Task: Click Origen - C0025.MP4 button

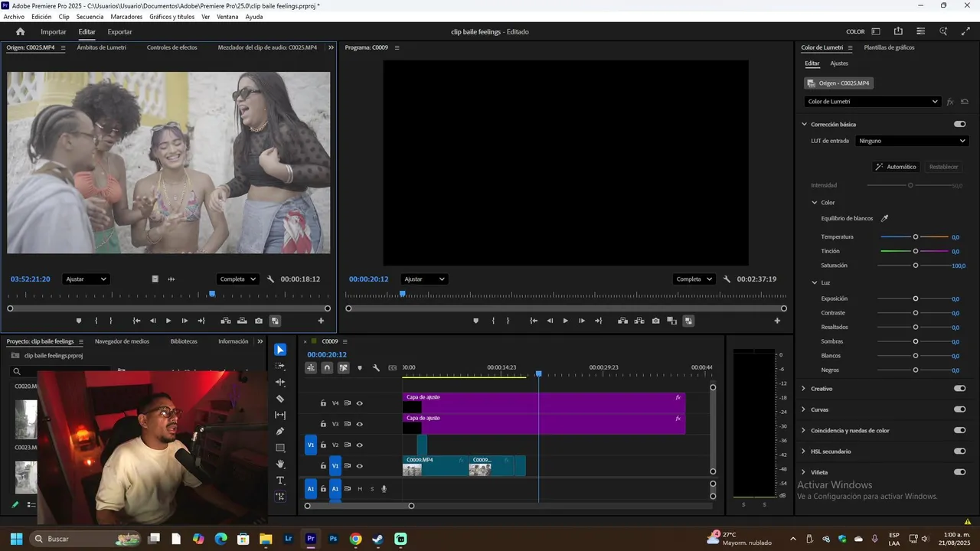Action: point(838,83)
